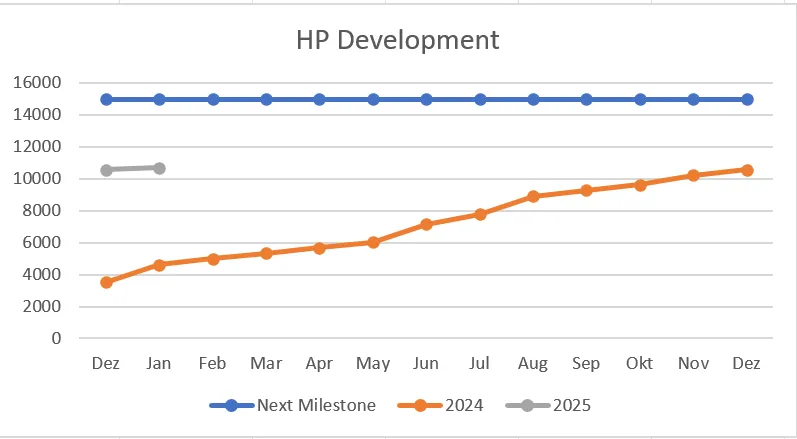The width and height of the screenshot is (797, 439).
Task: Click the Aug horizontal axis label
Action: [533, 364]
